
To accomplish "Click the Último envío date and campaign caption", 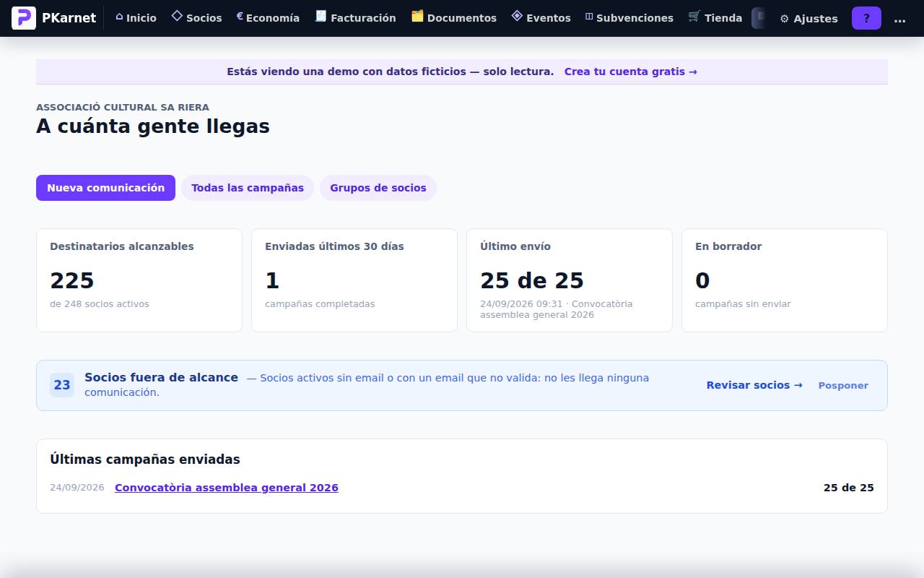I will (x=557, y=309).
